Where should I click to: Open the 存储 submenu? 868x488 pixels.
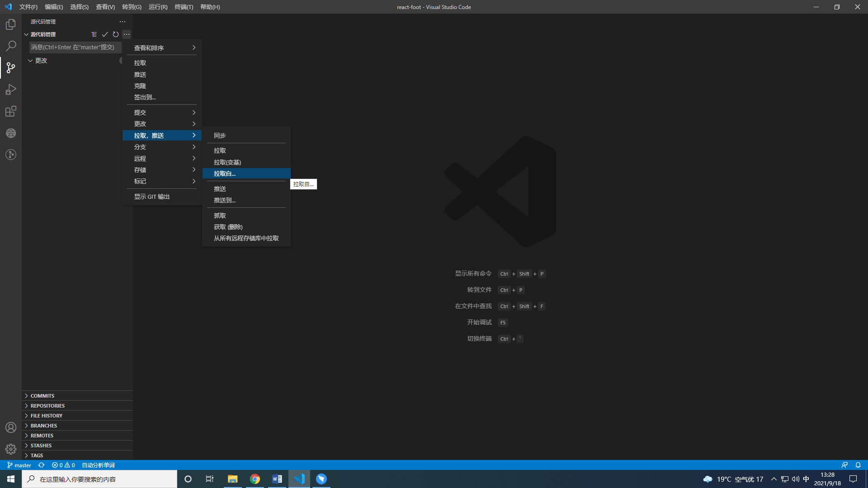[x=162, y=170]
